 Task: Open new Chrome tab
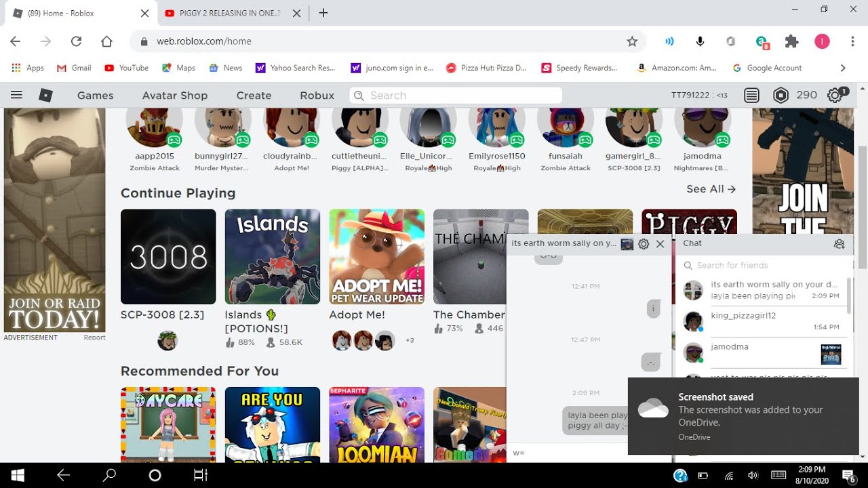tap(323, 13)
